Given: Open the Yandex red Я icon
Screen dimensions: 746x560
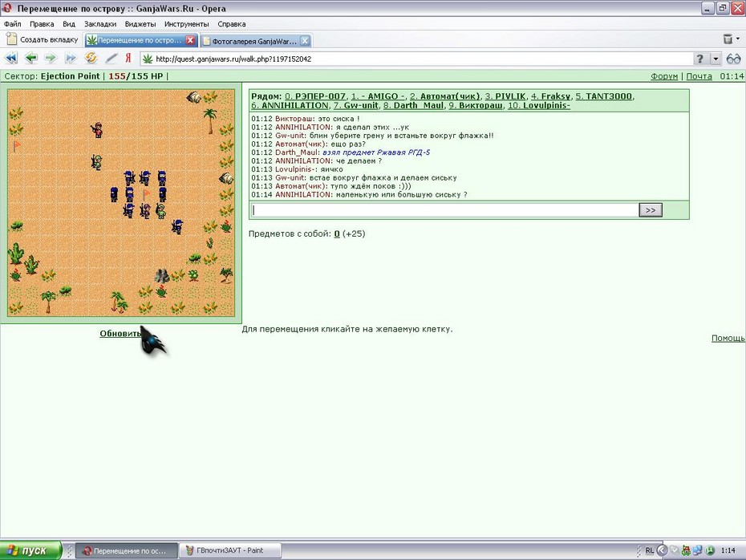Looking at the screenshot, I should point(128,58).
